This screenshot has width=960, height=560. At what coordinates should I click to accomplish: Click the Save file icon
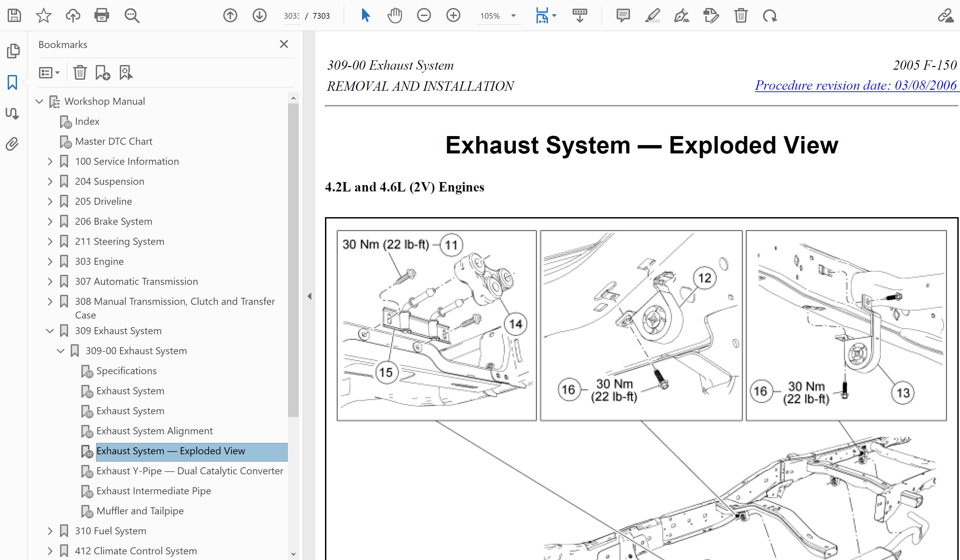pos(14,16)
